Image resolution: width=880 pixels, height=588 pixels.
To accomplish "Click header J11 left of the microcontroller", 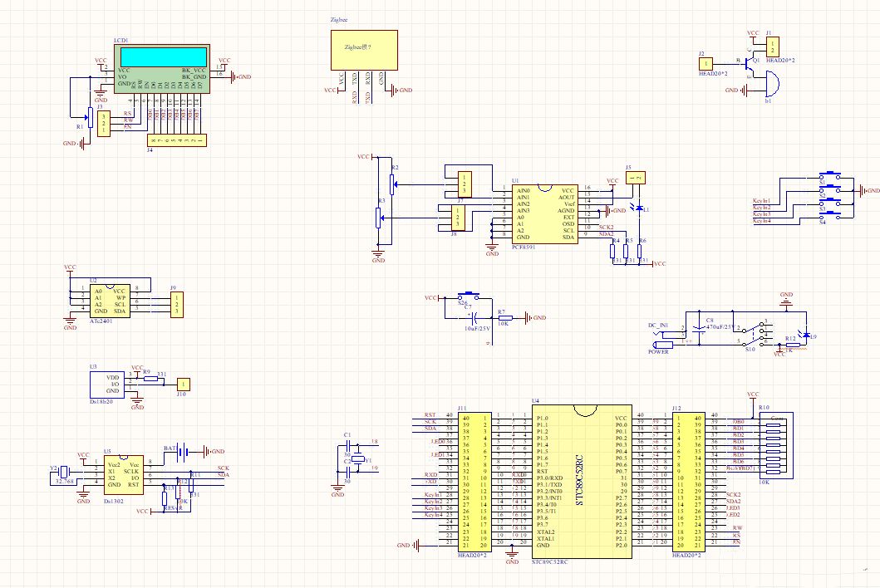I will point(472,483).
